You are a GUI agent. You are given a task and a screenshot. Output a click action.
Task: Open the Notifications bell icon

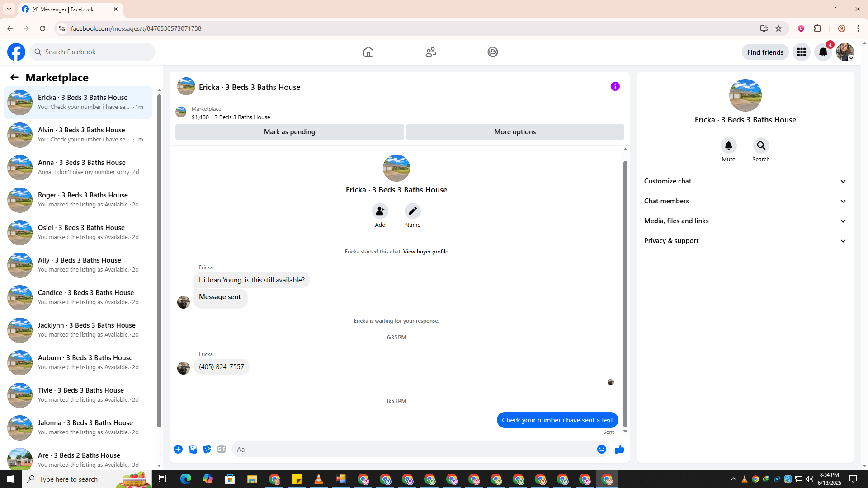click(823, 52)
